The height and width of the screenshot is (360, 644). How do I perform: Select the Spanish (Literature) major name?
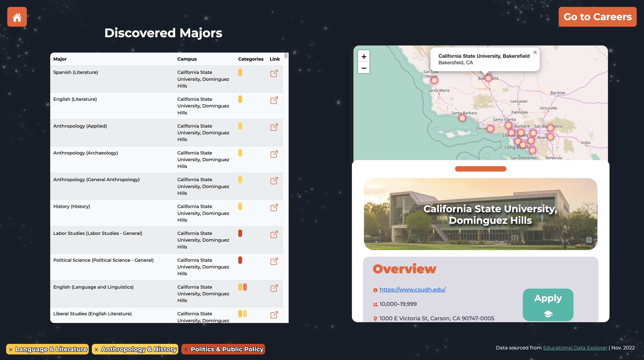[76, 72]
